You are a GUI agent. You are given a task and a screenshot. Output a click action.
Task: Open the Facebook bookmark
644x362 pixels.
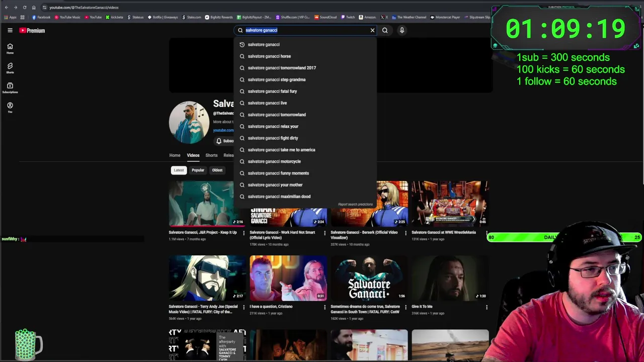(x=41, y=17)
